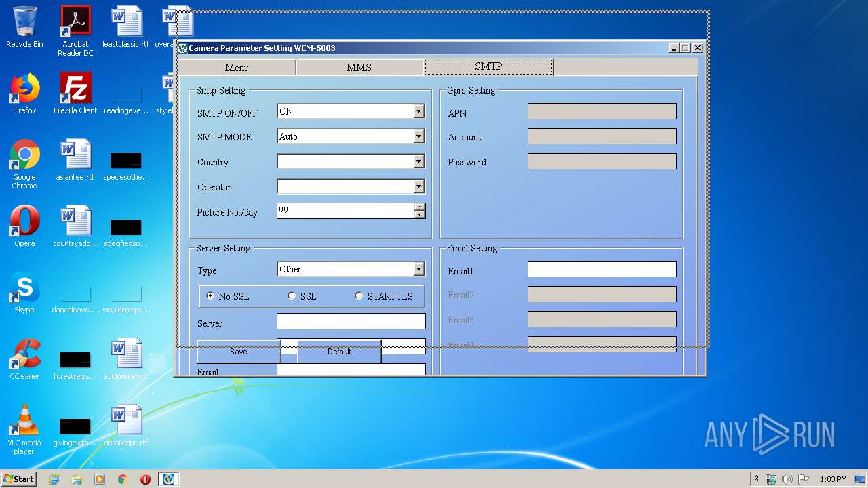Open audioreceiv... document icon

[x=126, y=359]
